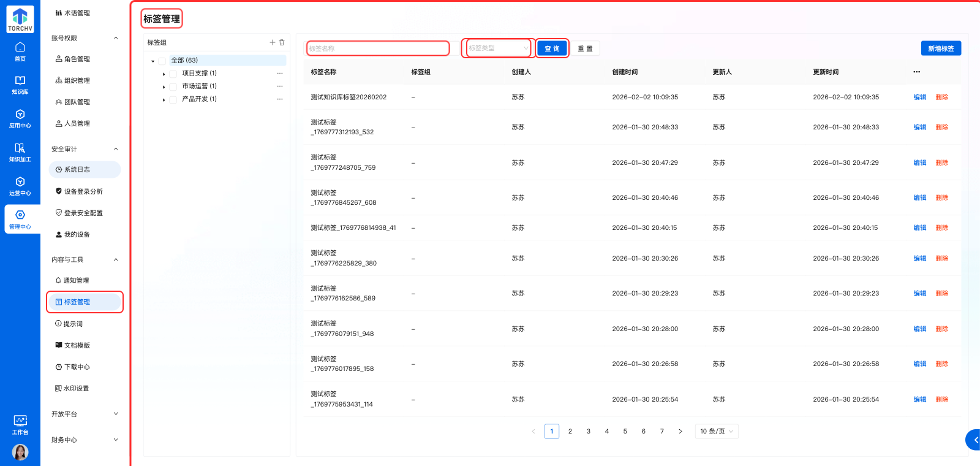Viewport: 980px width, 466px height.
Task: Open the 标签类型 dropdown
Action: pyautogui.click(x=499, y=48)
